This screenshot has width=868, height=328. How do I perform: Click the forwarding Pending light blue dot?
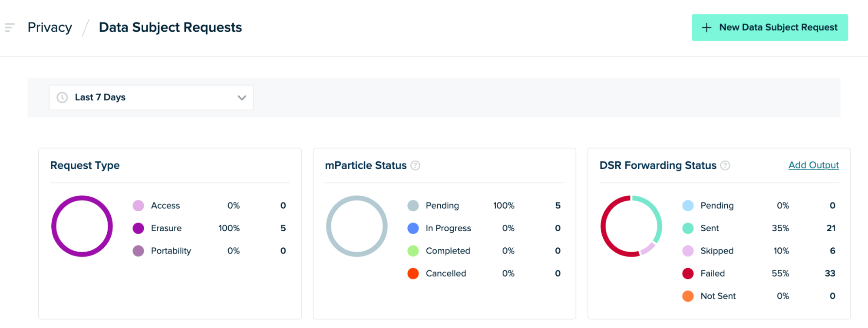coord(688,206)
